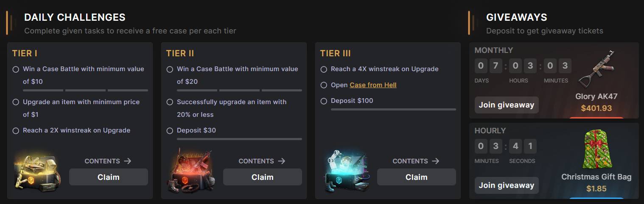Claim the Tier III free case
644x204 pixels.
pos(416,177)
